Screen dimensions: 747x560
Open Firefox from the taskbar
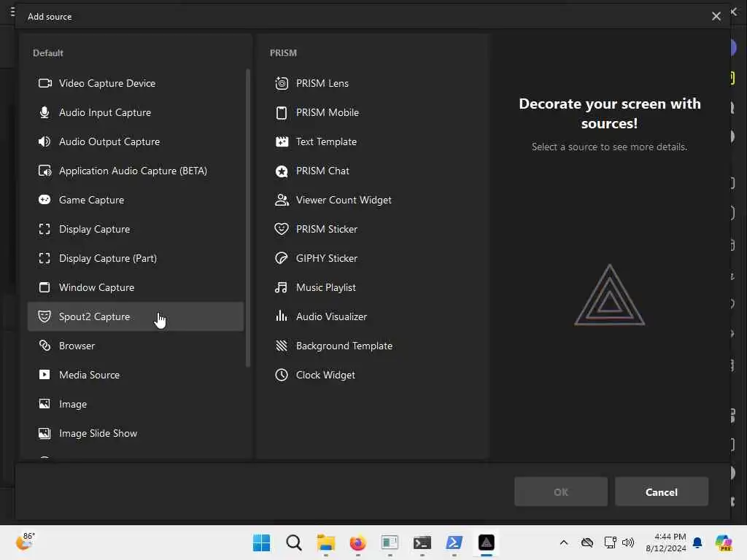point(357,542)
